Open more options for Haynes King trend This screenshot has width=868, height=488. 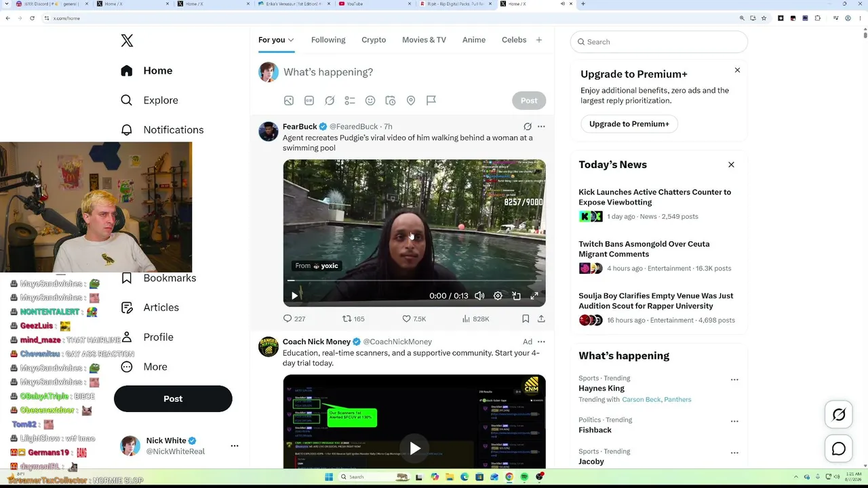(x=734, y=380)
